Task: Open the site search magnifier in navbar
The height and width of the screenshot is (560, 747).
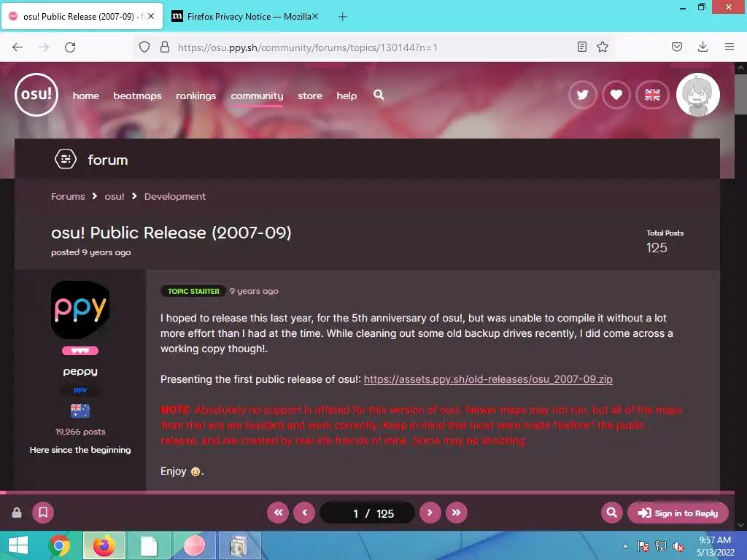Action: [x=379, y=95]
